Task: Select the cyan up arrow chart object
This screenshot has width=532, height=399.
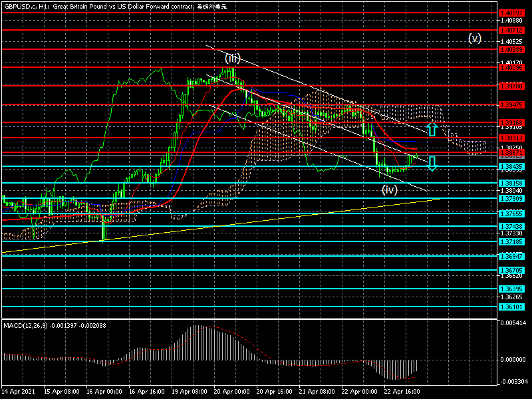Action: [x=432, y=129]
